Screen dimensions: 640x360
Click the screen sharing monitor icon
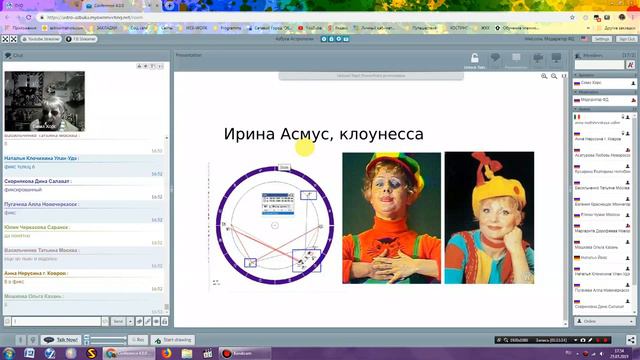pos(556,58)
